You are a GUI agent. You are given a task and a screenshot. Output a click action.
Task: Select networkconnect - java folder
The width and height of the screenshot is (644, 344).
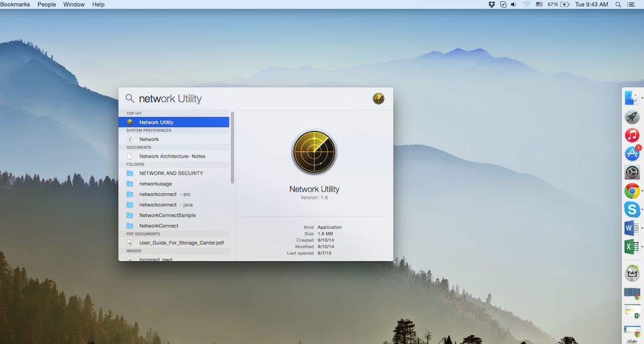[x=174, y=204]
